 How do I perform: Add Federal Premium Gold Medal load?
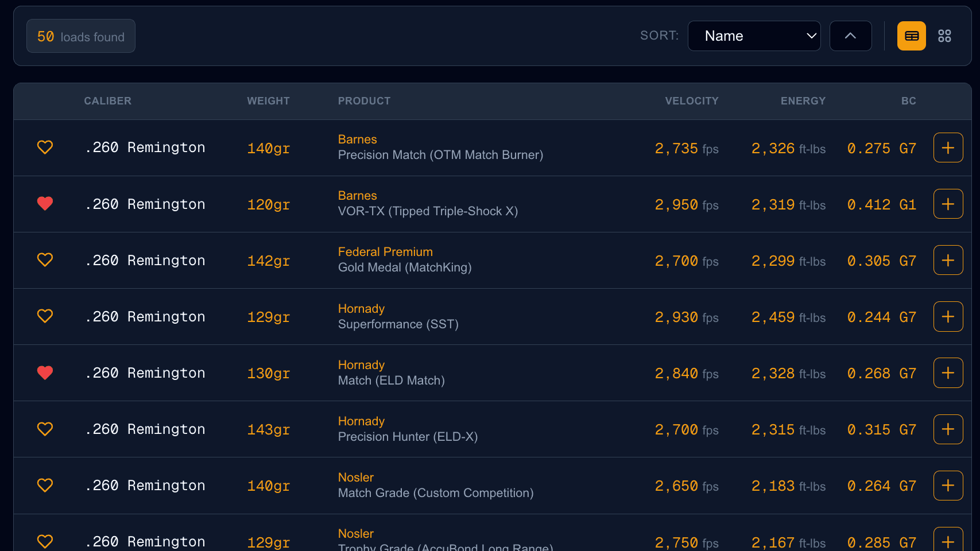click(x=948, y=260)
